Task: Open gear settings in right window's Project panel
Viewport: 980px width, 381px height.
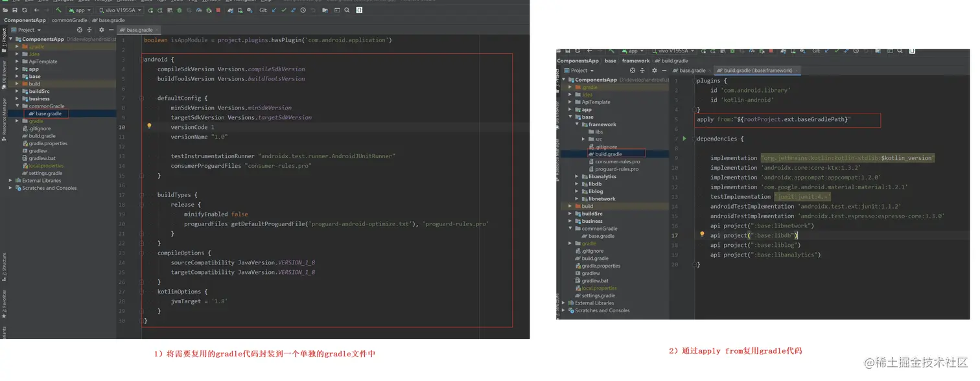Action: tap(655, 71)
